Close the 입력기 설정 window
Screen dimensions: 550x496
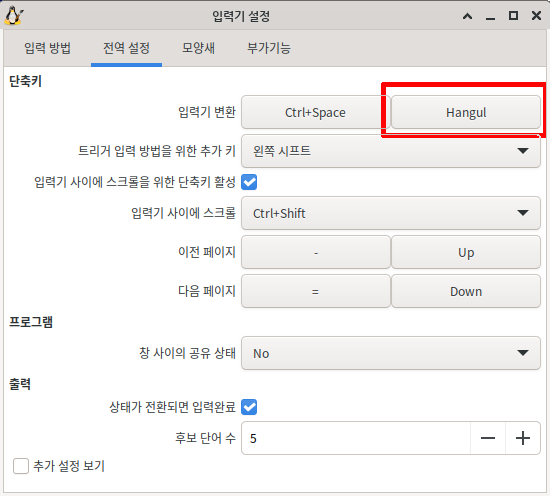(x=536, y=16)
